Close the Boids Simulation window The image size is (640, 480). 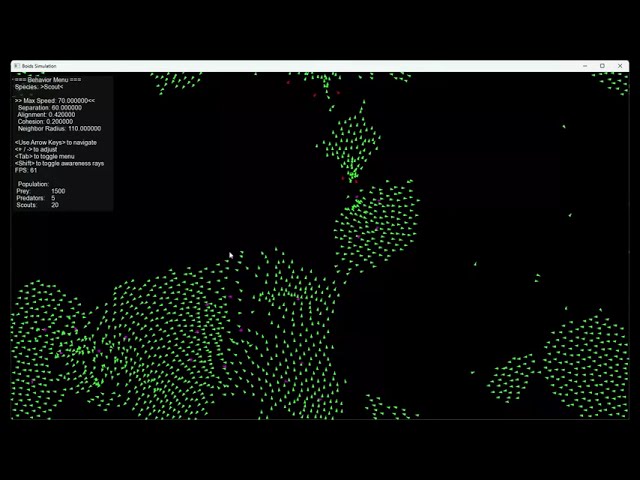click(x=620, y=66)
